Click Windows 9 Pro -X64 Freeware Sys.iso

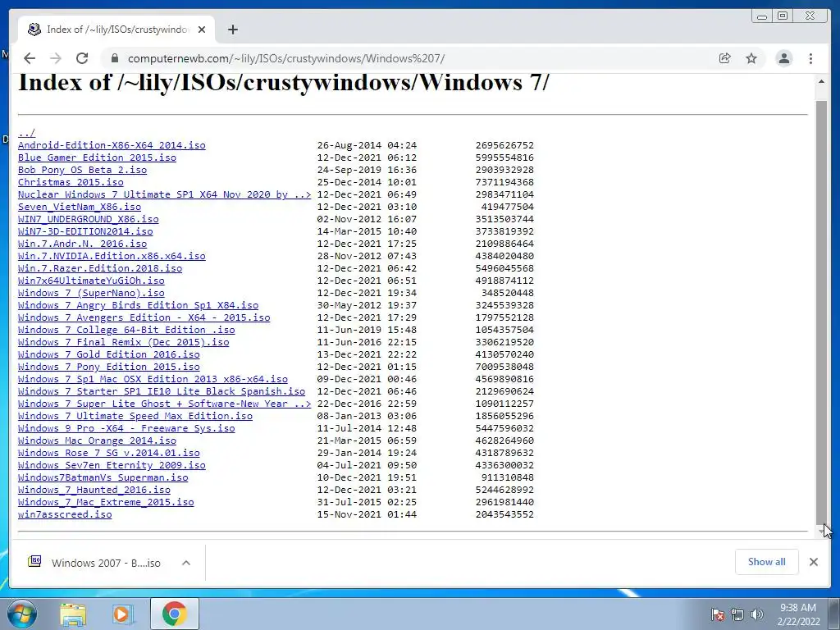point(126,428)
